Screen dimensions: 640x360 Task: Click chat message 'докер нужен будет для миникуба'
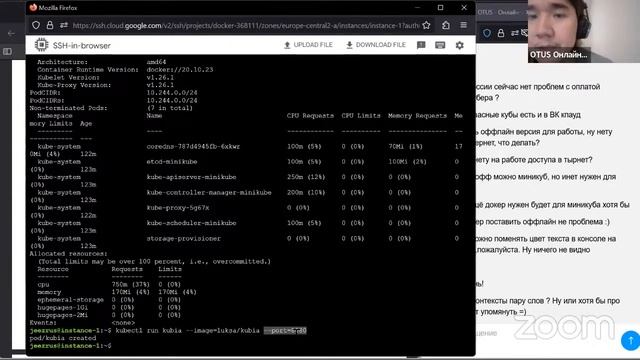click(553, 205)
